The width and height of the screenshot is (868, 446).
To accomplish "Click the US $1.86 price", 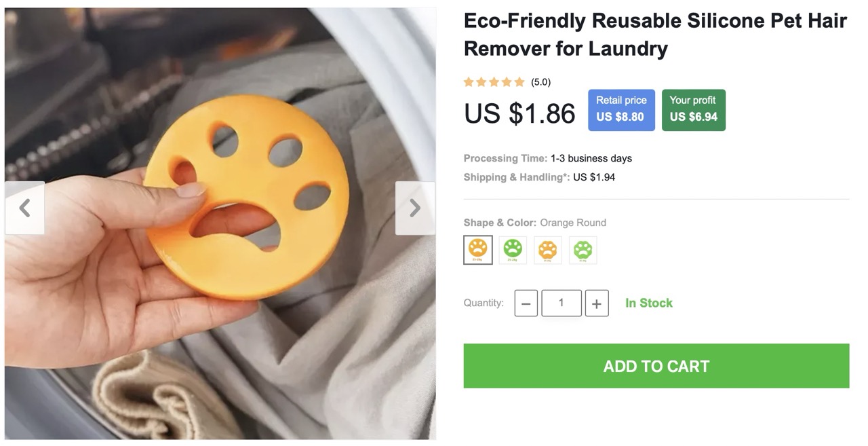I will click(519, 113).
